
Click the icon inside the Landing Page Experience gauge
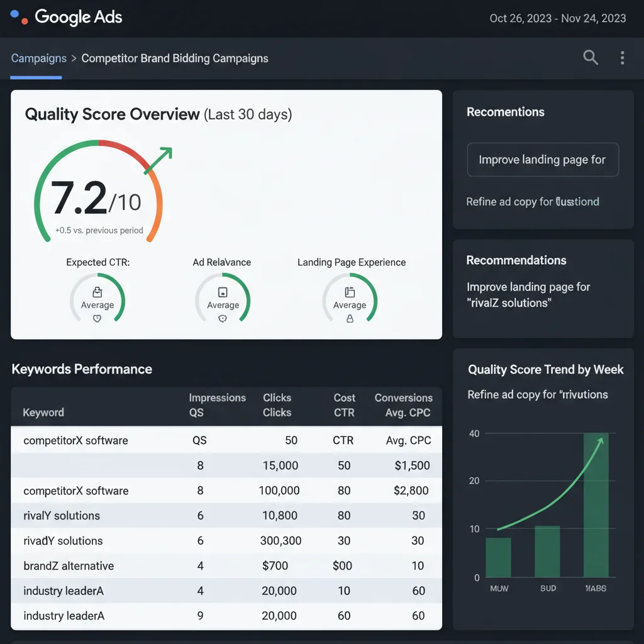[350, 292]
